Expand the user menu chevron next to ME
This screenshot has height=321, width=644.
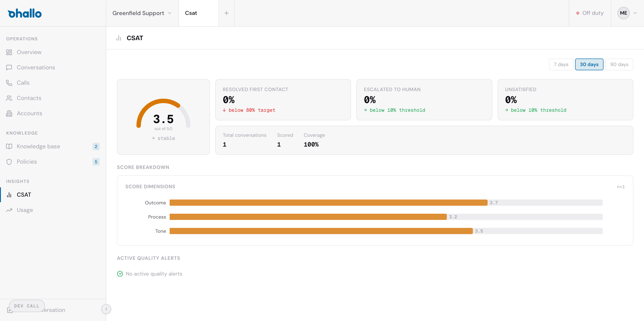coord(635,13)
